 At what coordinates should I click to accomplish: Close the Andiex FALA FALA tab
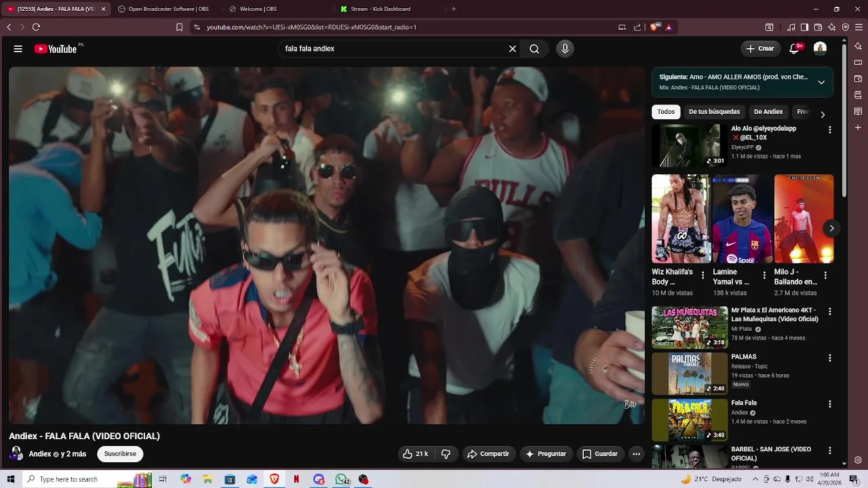[103, 9]
